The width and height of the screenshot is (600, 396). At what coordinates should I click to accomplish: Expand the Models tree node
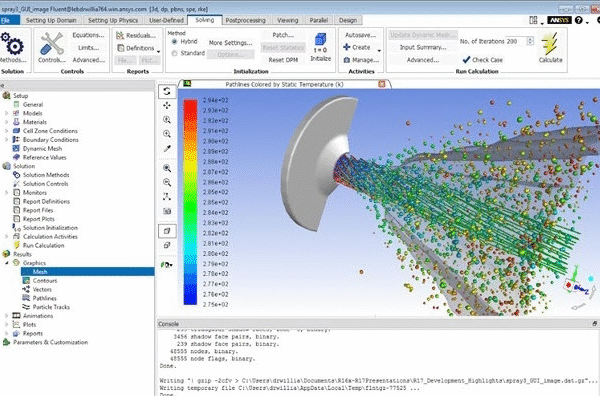click(x=6, y=113)
